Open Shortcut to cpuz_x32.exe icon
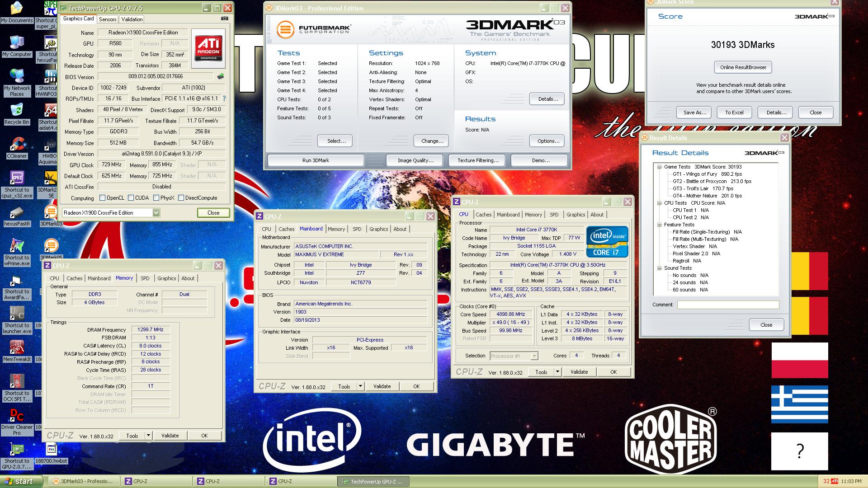The image size is (868, 488). coord(17,185)
